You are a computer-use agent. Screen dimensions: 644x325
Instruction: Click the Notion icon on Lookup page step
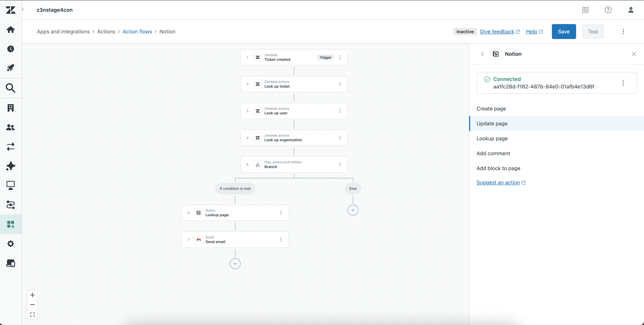pos(199,213)
